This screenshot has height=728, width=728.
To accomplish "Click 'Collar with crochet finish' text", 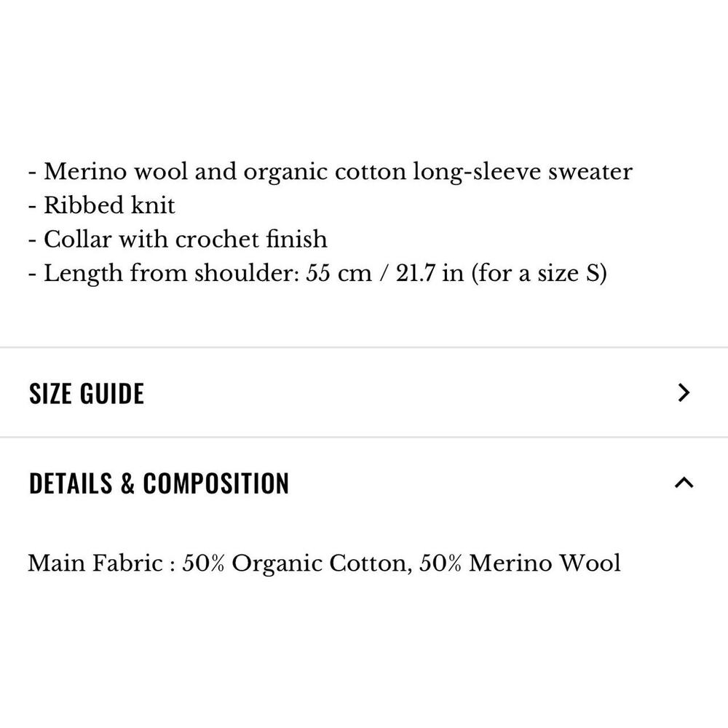I will (185, 239).
